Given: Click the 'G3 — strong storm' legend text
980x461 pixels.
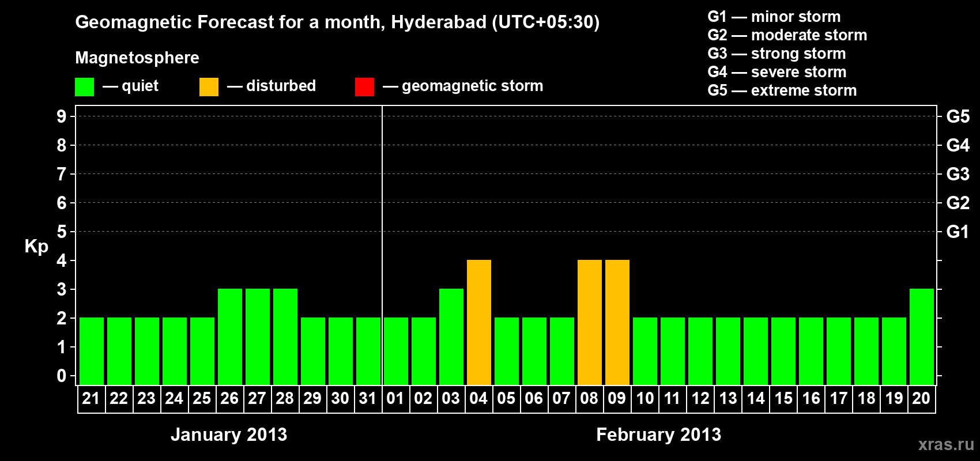Looking at the screenshot, I should click(777, 54).
